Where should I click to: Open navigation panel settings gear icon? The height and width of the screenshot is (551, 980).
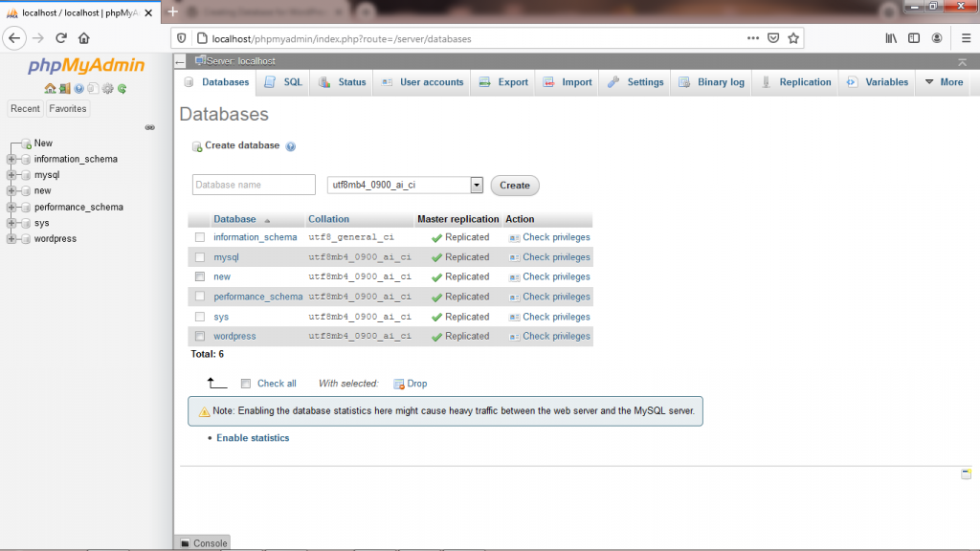[107, 89]
